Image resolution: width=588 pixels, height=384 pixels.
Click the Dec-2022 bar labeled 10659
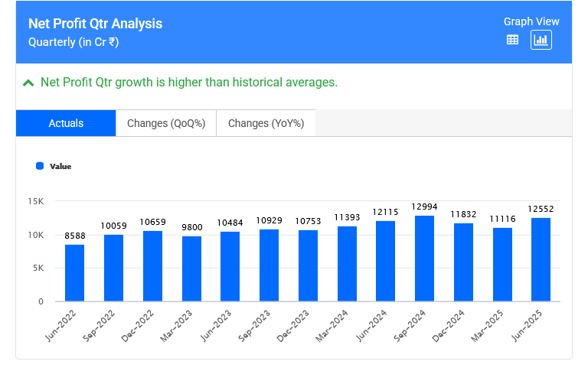[152, 265]
